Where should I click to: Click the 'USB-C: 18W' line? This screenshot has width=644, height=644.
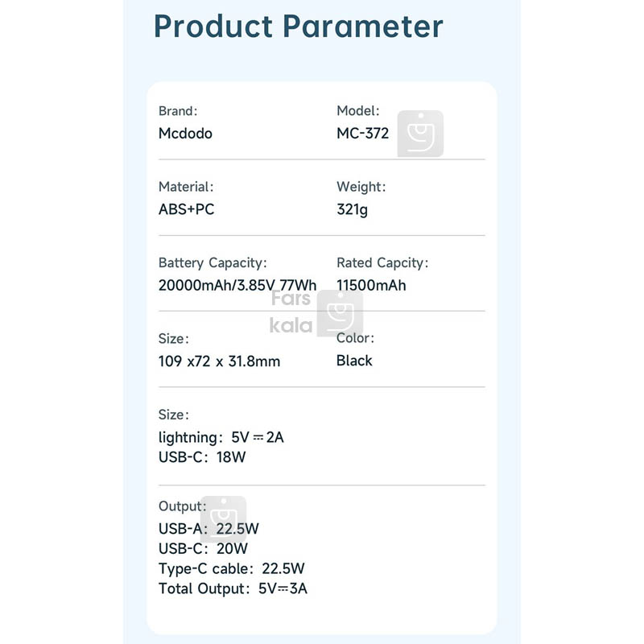[202, 457]
